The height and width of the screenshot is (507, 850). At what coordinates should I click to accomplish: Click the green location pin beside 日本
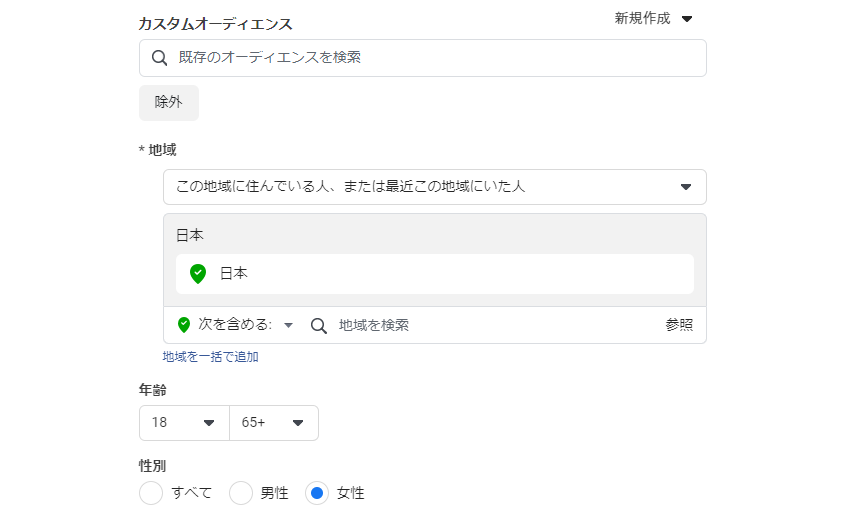click(x=198, y=274)
